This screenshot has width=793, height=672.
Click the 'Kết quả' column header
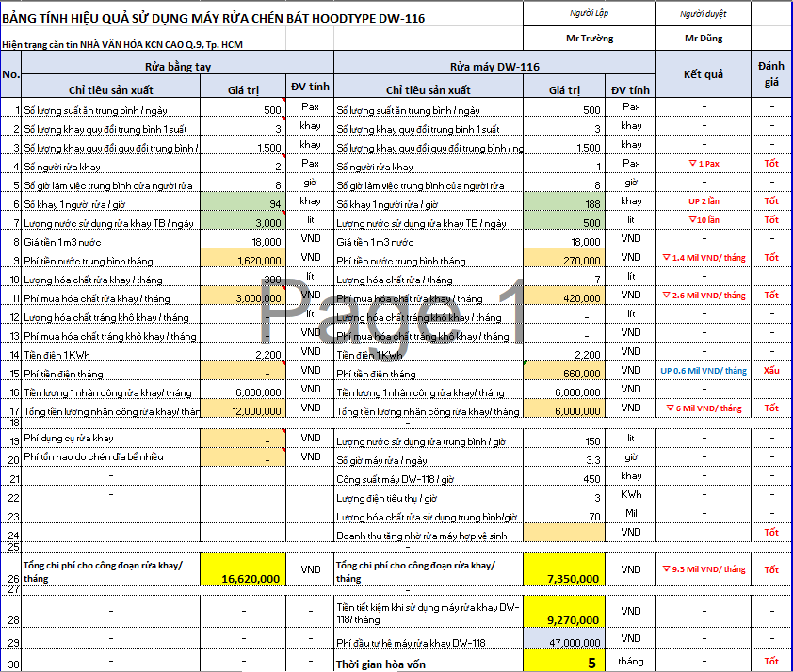703,73
